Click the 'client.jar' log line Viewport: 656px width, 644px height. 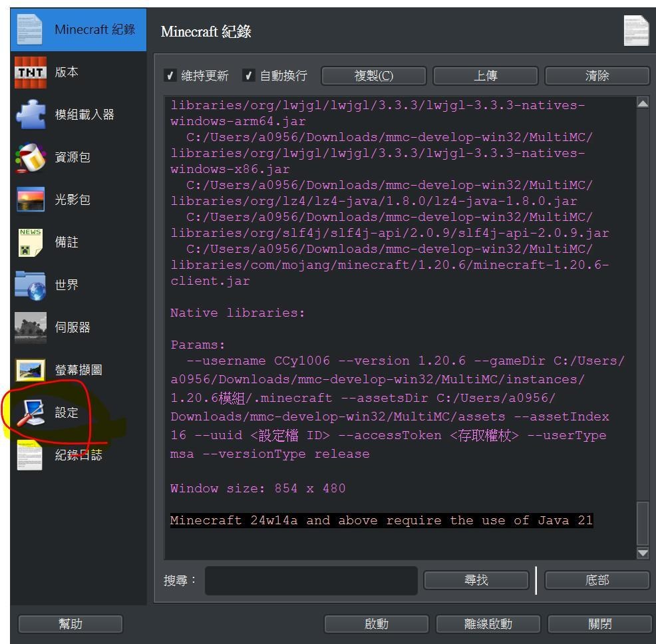pos(210,281)
